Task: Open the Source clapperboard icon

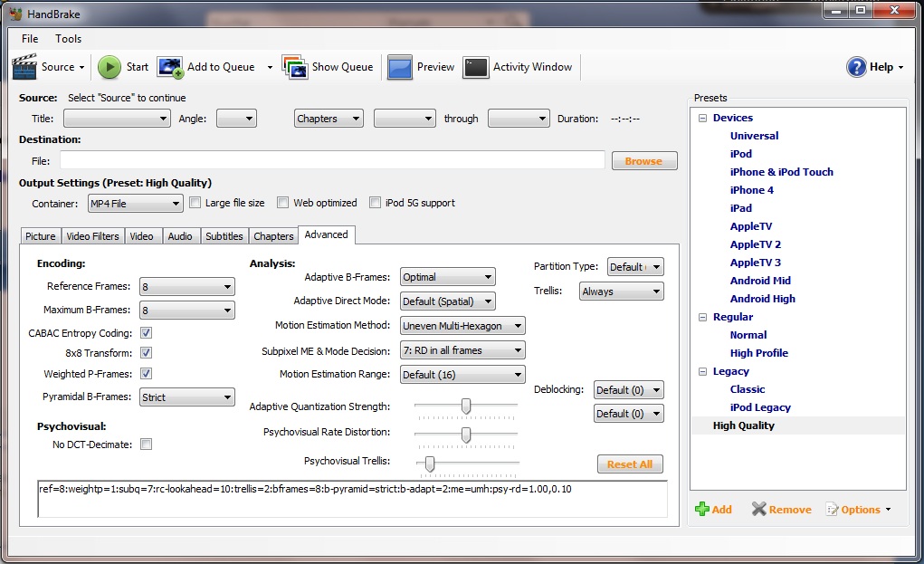Action: 24,67
